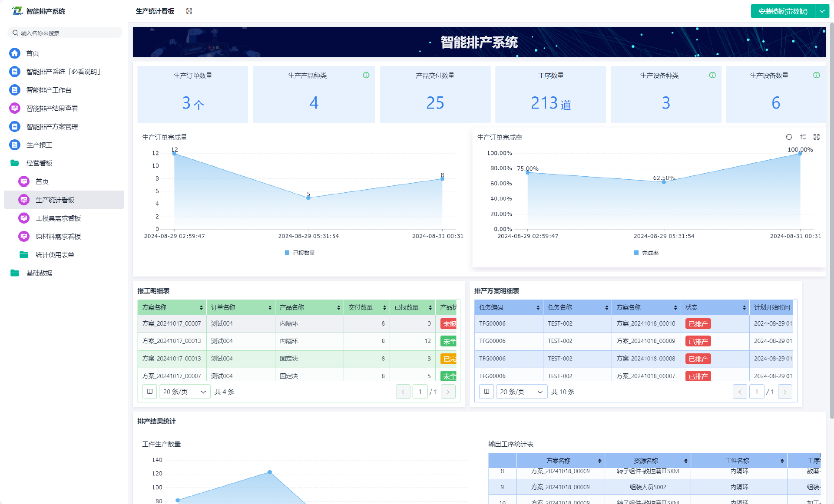Go to next page in 排产方案明细表

click(x=784, y=392)
